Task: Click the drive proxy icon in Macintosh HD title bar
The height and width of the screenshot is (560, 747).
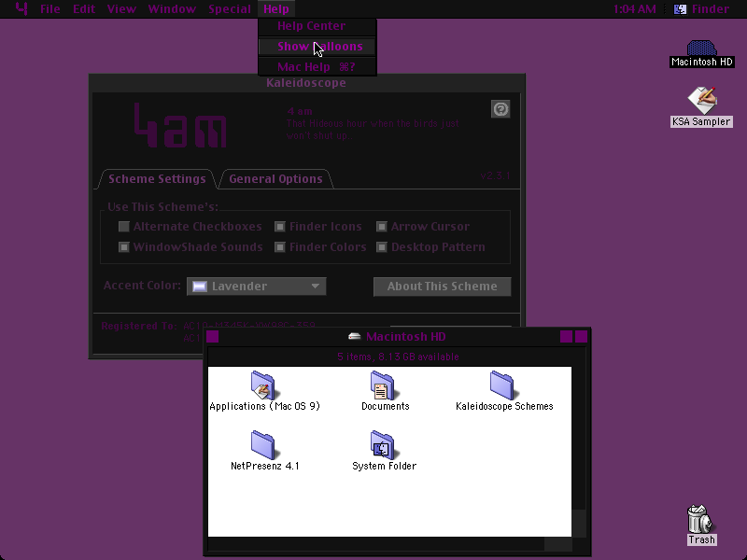Action: (355, 337)
